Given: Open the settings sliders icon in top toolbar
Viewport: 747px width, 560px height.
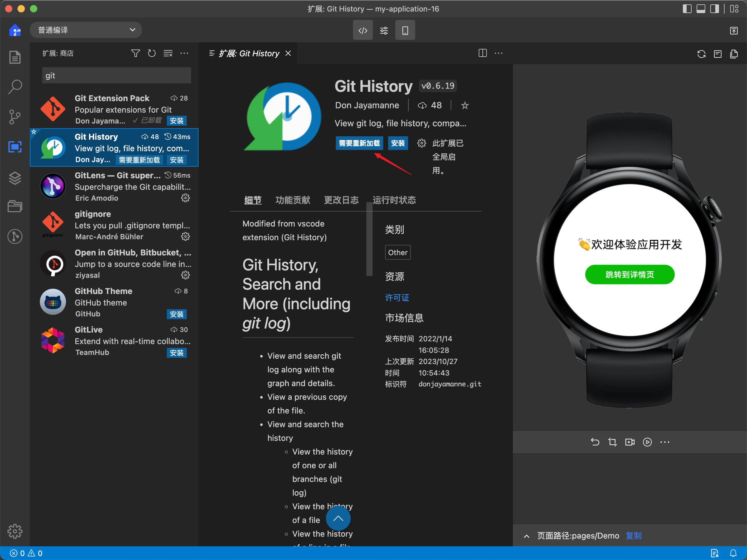Looking at the screenshot, I should click(x=384, y=30).
